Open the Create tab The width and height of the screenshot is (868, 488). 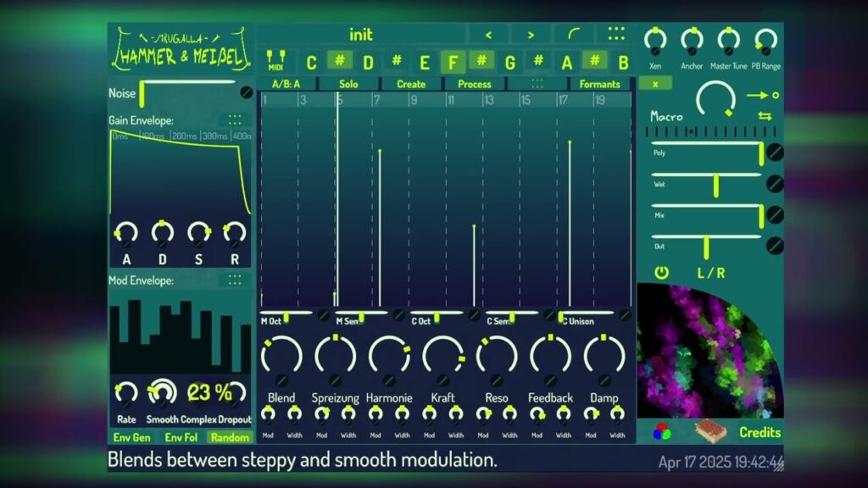point(411,84)
